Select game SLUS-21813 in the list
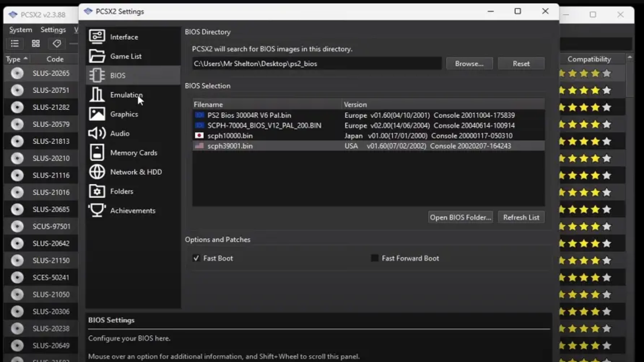 click(51, 141)
